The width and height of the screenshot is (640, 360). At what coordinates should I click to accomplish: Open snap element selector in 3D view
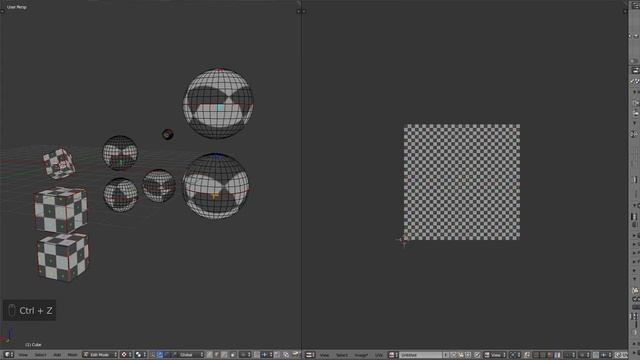(x=266, y=355)
